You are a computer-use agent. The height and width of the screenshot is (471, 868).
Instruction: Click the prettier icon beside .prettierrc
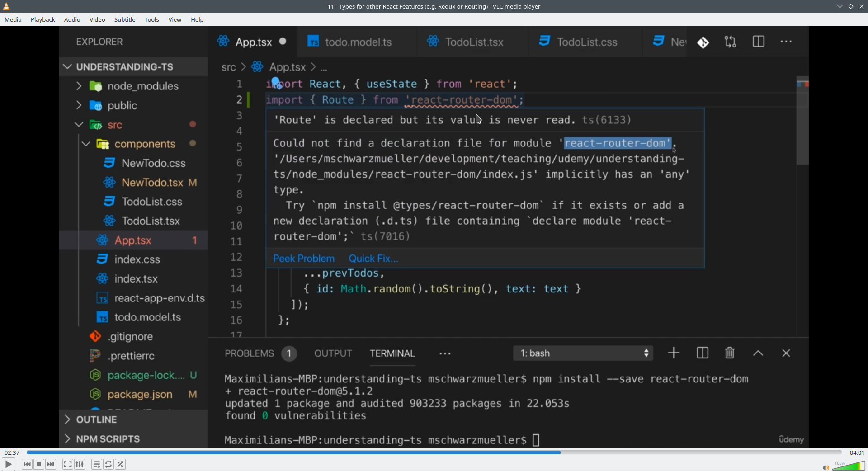(x=95, y=356)
